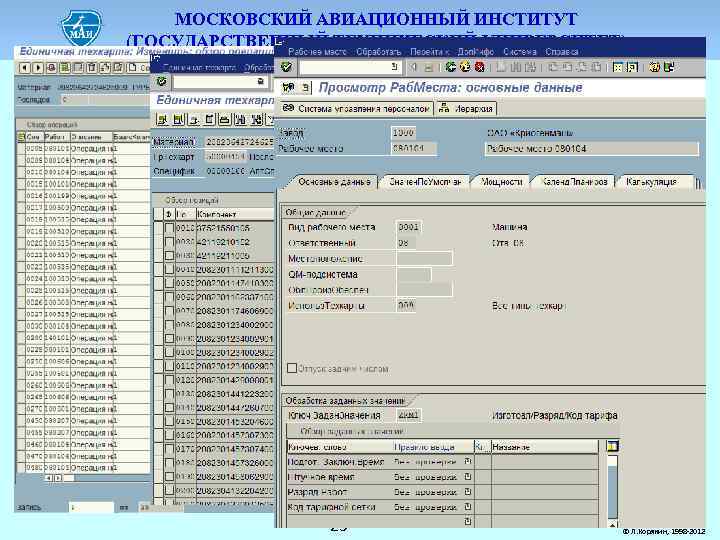Click the QM-подсистема input field

[414, 275]
